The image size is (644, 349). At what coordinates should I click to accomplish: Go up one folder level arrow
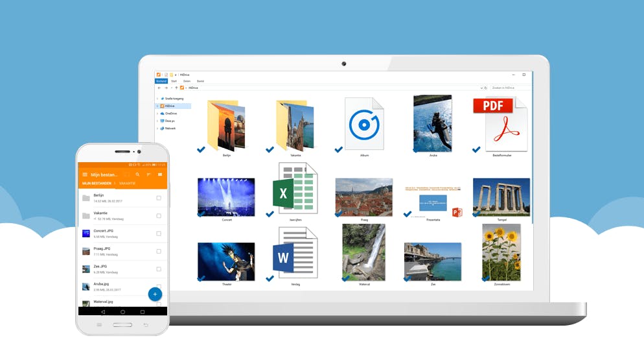click(x=177, y=88)
